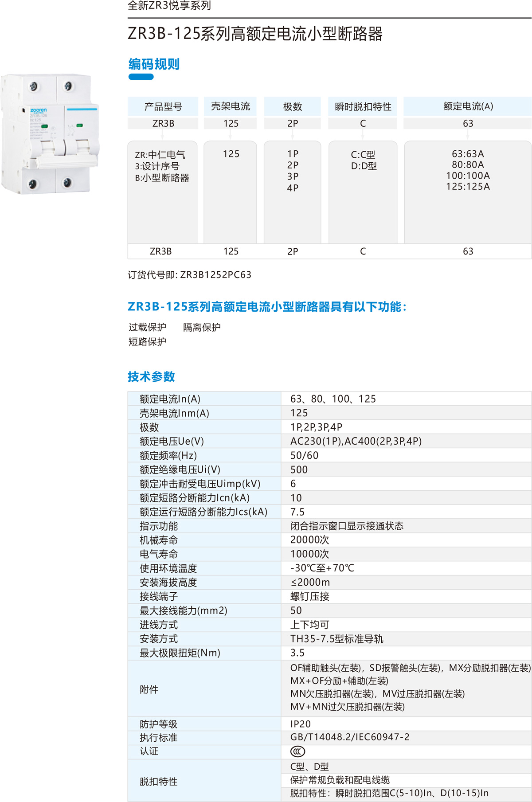Click D:D型 trip characteristic option
The height and width of the screenshot is (802, 532).
pos(364,166)
